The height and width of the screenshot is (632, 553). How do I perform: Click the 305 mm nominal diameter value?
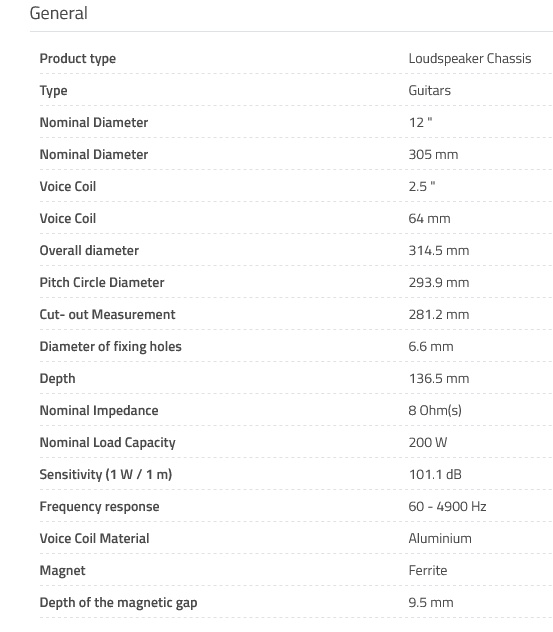coord(433,154)
